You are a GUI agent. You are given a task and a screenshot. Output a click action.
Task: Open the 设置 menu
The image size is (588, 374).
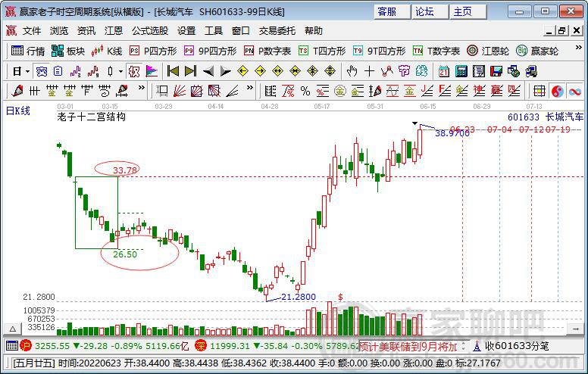[x=186, y=31]
